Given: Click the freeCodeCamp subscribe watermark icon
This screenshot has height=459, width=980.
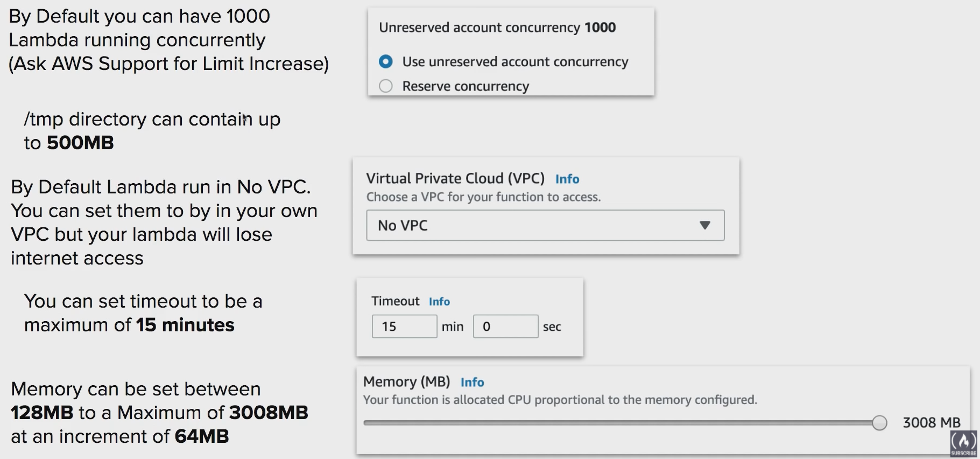Looking at the screenshot, I should tap(963, 443).
